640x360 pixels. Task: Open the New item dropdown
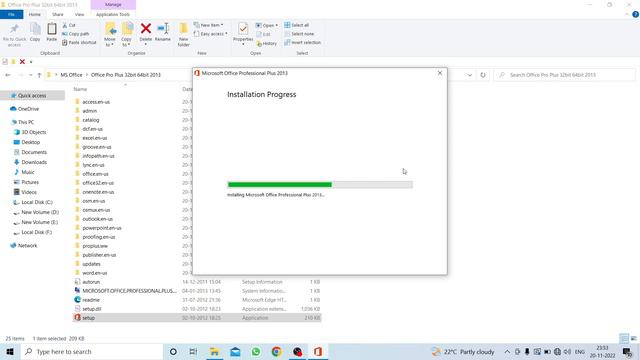pos(209,25)
